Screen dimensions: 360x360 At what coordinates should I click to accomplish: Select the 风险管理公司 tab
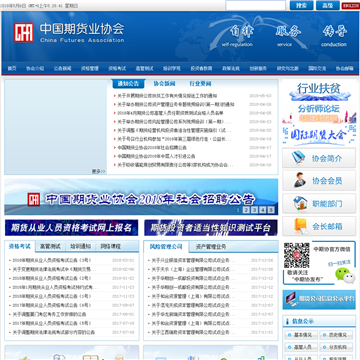[x=166, y=247]
